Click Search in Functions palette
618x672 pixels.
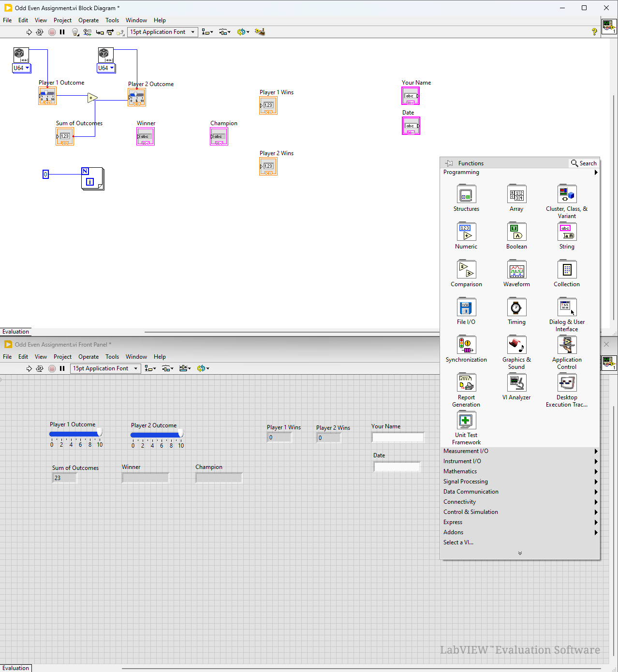[584, 163]
